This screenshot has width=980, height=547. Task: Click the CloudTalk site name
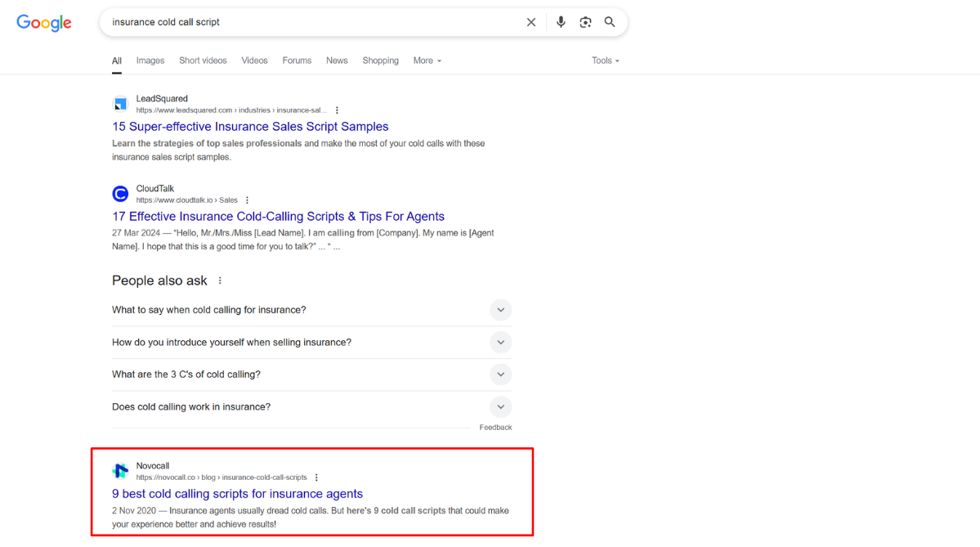pyautogui.click(x=155, y=189)
